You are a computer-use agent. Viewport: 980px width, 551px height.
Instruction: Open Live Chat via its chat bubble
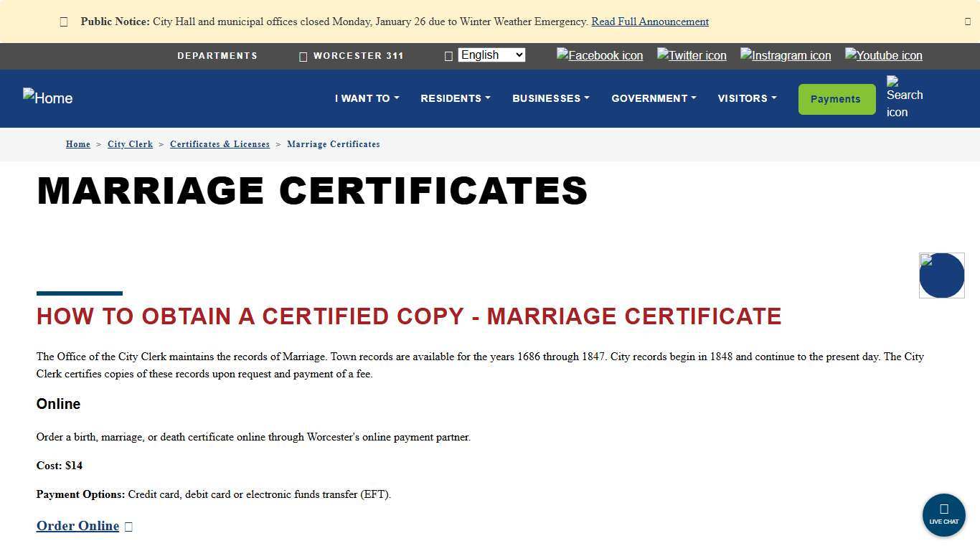point(943,514)
